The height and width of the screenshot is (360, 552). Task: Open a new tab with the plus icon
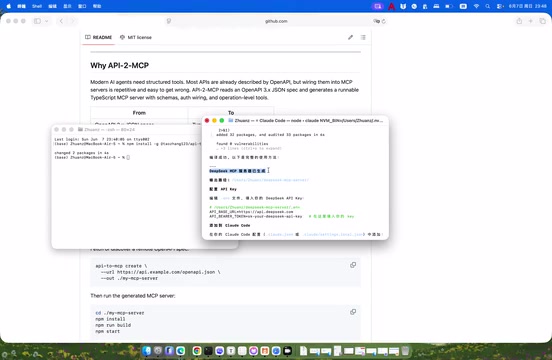tap(531, 21)
